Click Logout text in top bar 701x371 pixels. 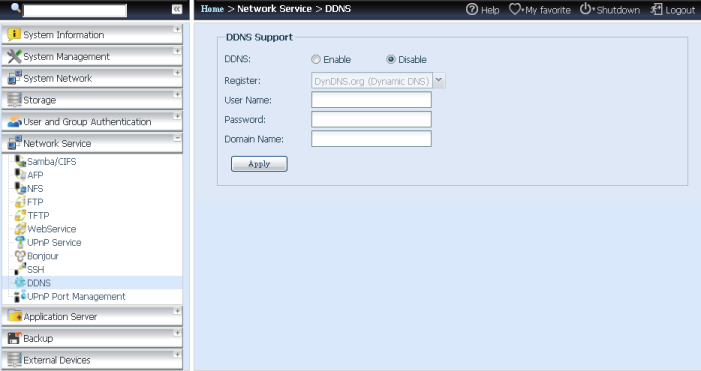pyautogui.click(x=680, y=10)
